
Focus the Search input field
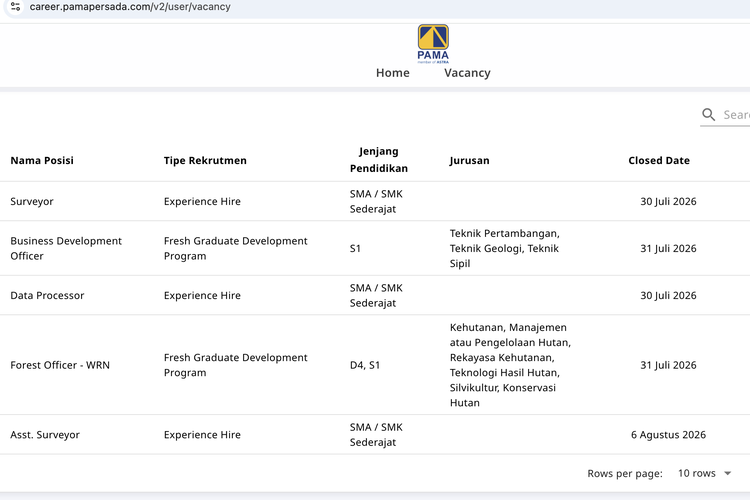point(736,115)
